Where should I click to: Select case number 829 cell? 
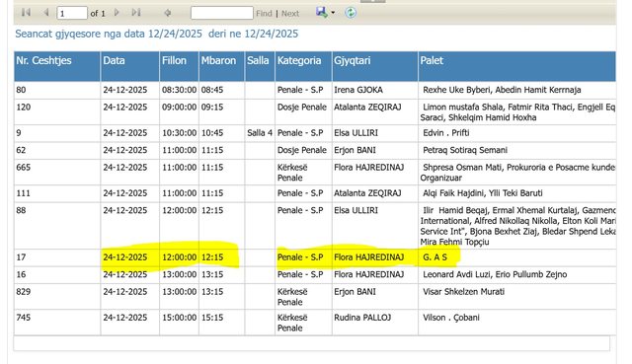point(57,296)
